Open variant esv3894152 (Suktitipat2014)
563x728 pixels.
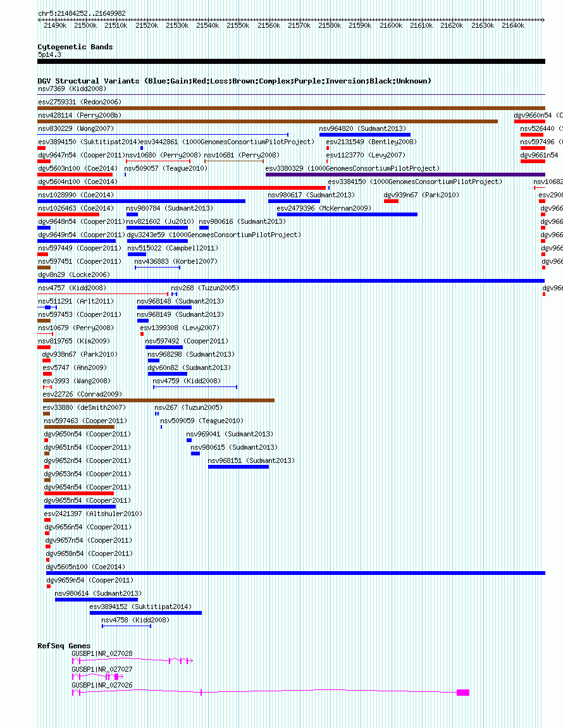140,607
